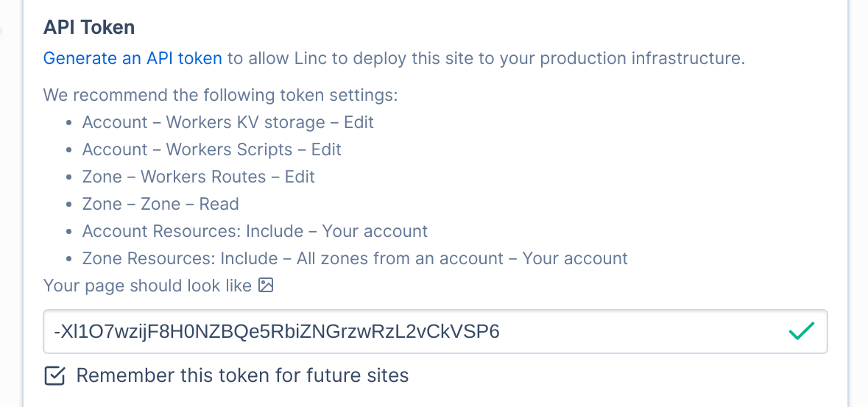Open the 'Generate an API token' link
Viewport: 868px width, 407px height.
[x=133, y=59]
